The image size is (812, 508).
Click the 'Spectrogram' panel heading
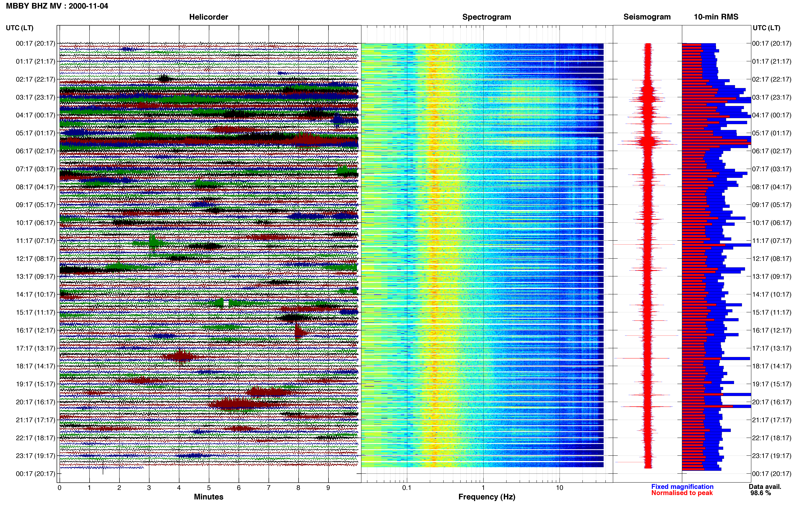(x=487, y=17)
